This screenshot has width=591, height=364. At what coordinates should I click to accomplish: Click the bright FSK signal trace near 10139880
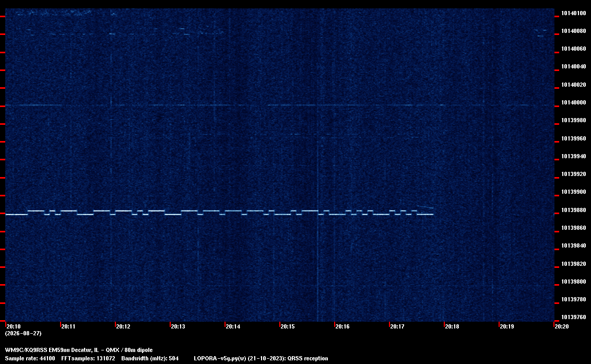coord(219,213)
